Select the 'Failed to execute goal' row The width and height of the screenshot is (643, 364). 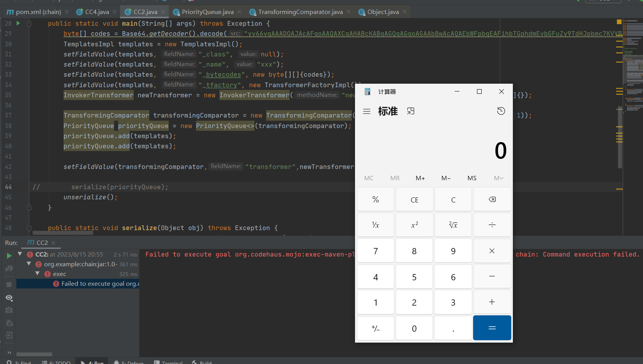78,284
